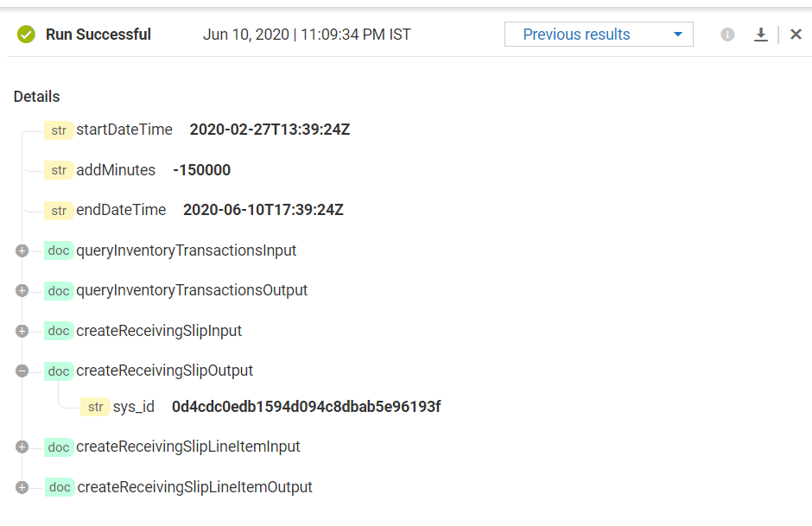Expand createReceivingSlipLineItemInput node

(x=22, y=447)
